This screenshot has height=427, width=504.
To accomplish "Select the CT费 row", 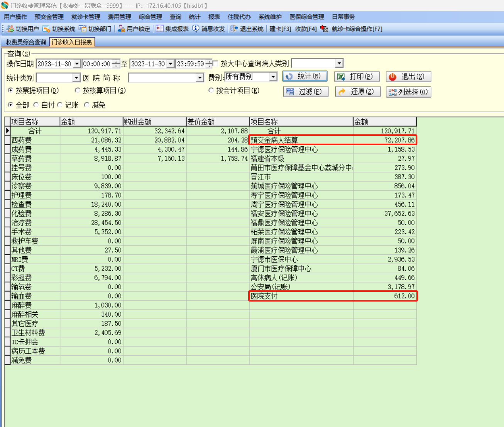I will (127, 269).
